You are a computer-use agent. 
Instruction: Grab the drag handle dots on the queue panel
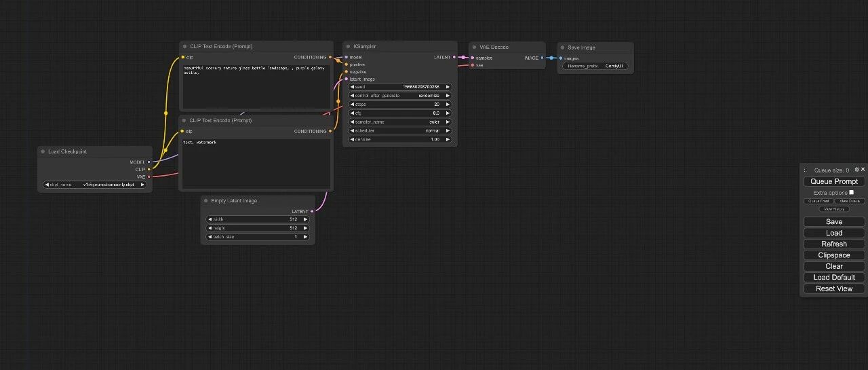click(x=805, y=170)
